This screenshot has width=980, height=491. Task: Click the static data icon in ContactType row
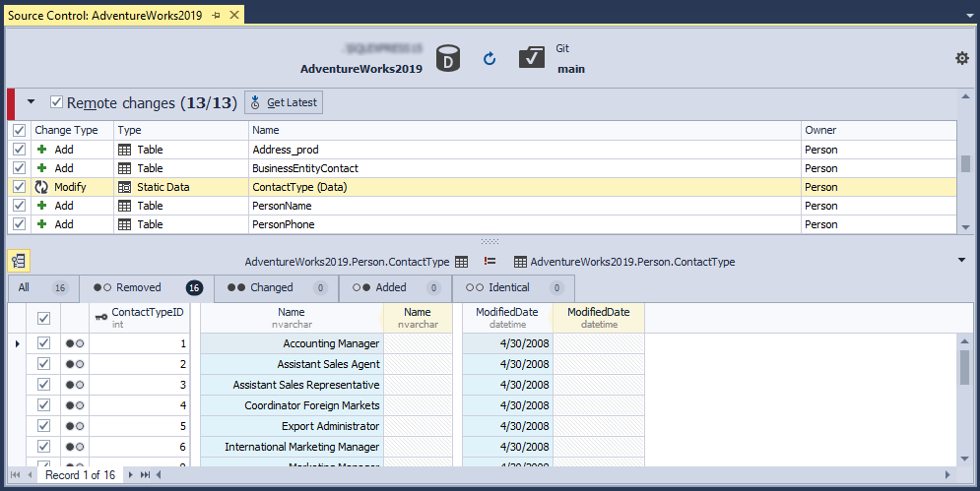124,187
